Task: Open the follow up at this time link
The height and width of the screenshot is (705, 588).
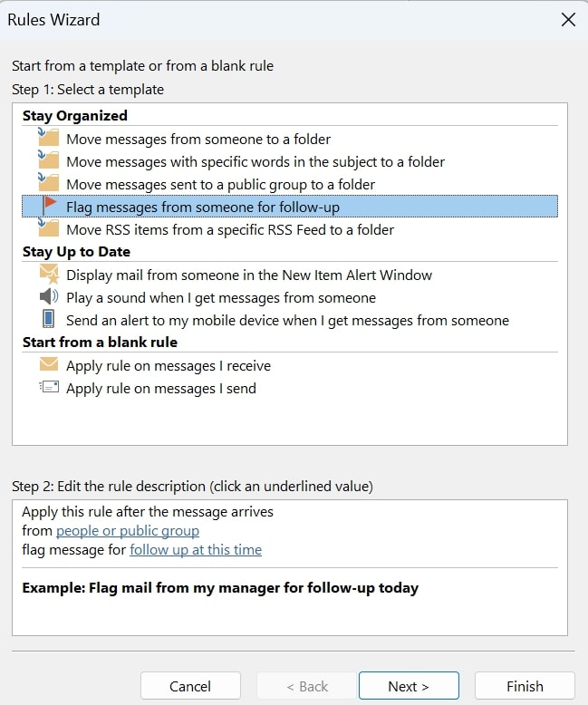Action: pyautogui.click(x=196, y=550)
